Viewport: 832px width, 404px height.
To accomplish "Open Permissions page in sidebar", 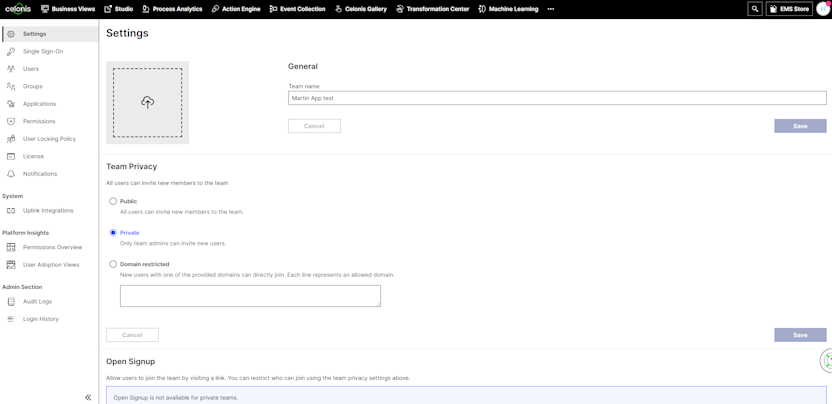I will 39,122.
